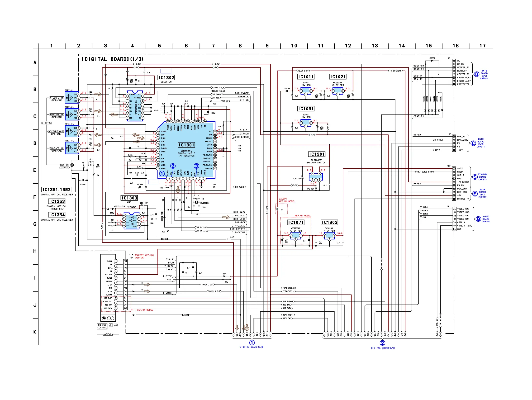Click the DSP1 XRST1 net label
This screenshot has height=400, width=532.
pos(288,315)
